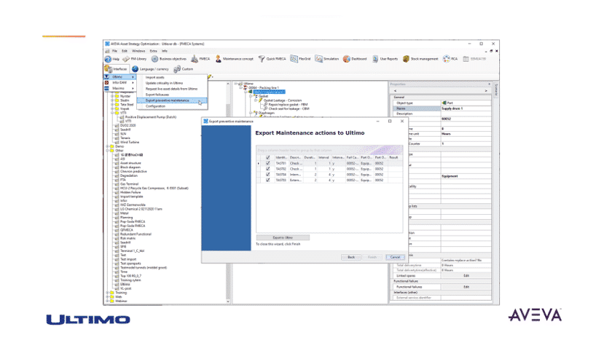
Task: Open the Edit menu
Action: pos(125,51)
